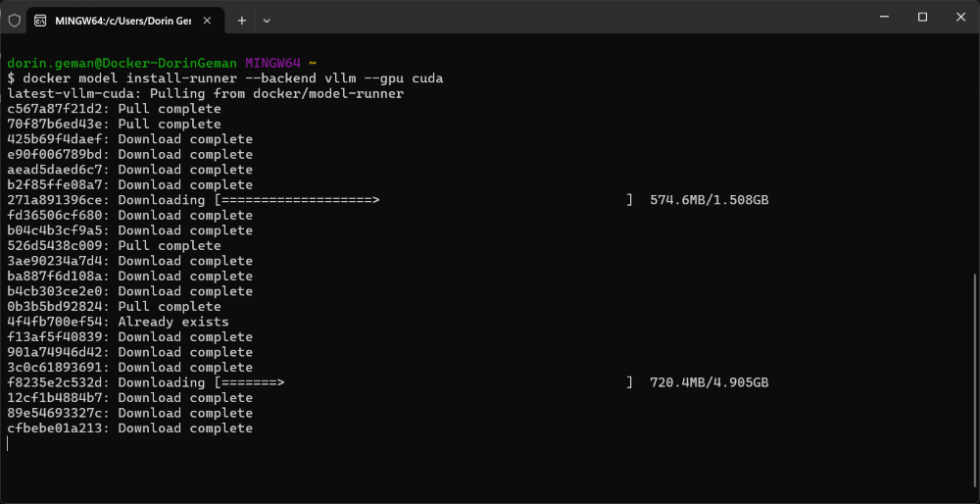Maximize the terminal window

pyautogui.click(x=922, y=17)
